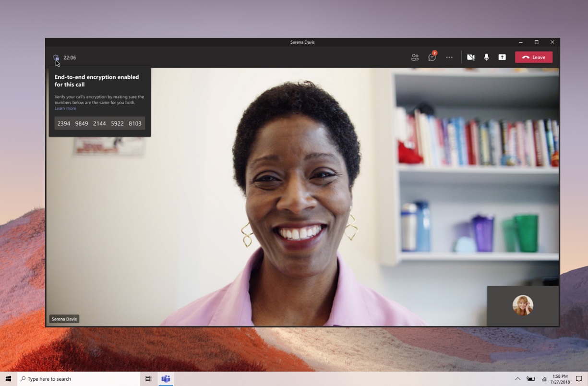588x386 pixels.
Task: Click the battery status icon in the tray
Action: pyautogui.click(x=531, y=379)
